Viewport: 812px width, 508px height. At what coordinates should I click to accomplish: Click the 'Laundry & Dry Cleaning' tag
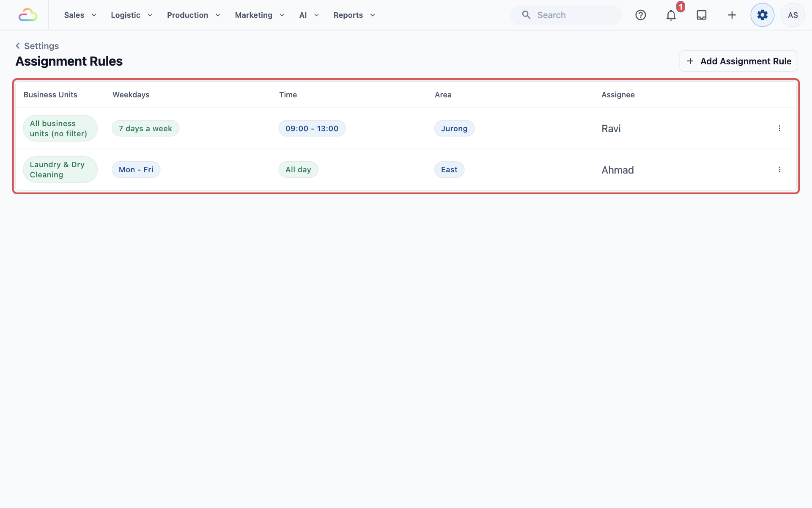[60, 170]
